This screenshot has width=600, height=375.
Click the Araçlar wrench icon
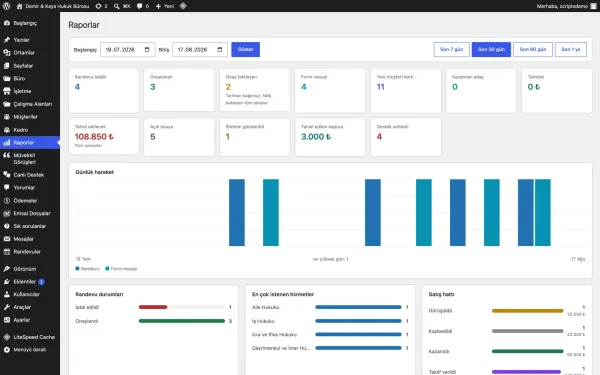7,307
